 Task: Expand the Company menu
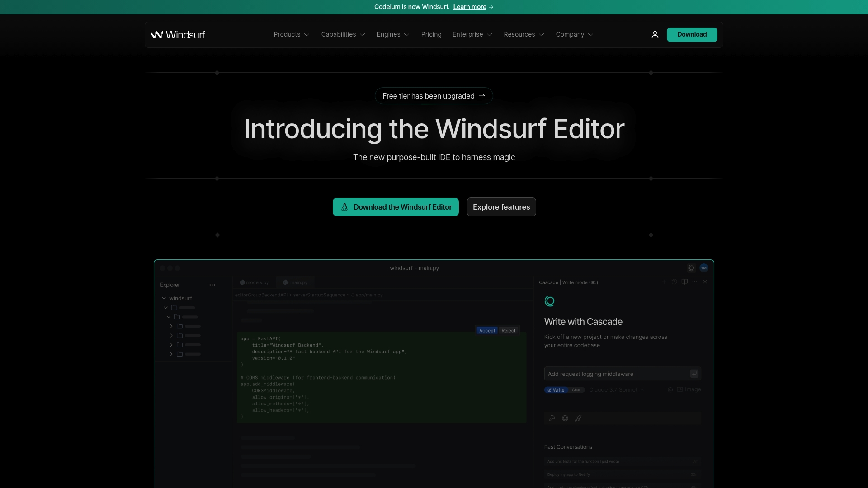(x=575, y=35)
